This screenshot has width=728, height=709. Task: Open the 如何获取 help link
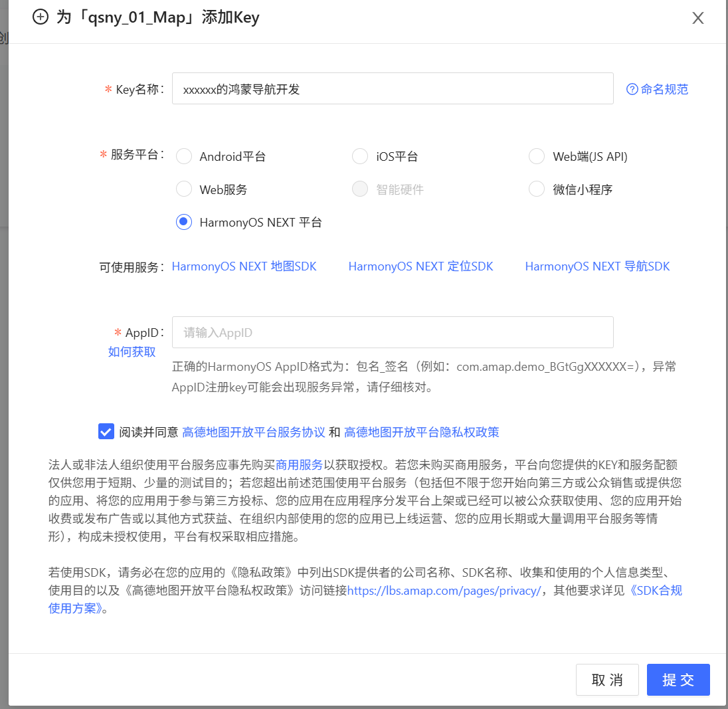(132, 352)
